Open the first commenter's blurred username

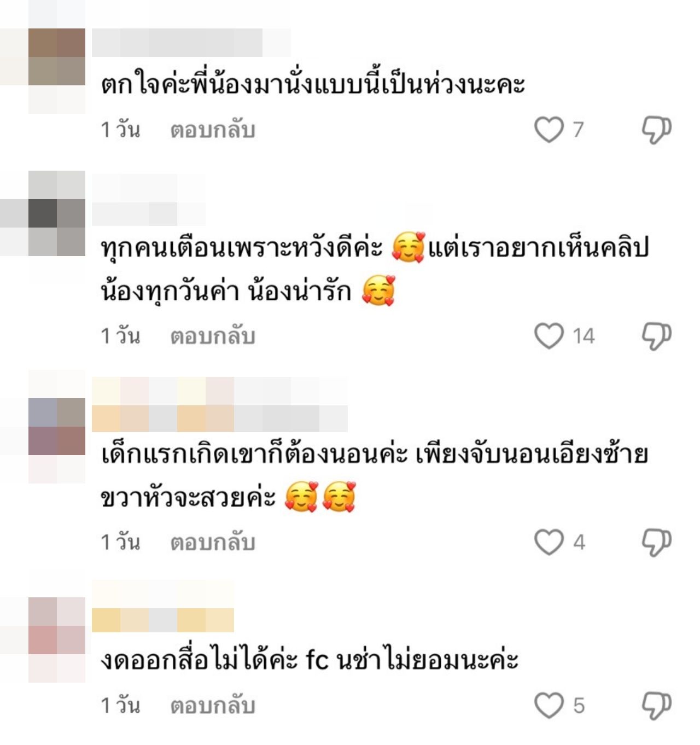point(191,43)
